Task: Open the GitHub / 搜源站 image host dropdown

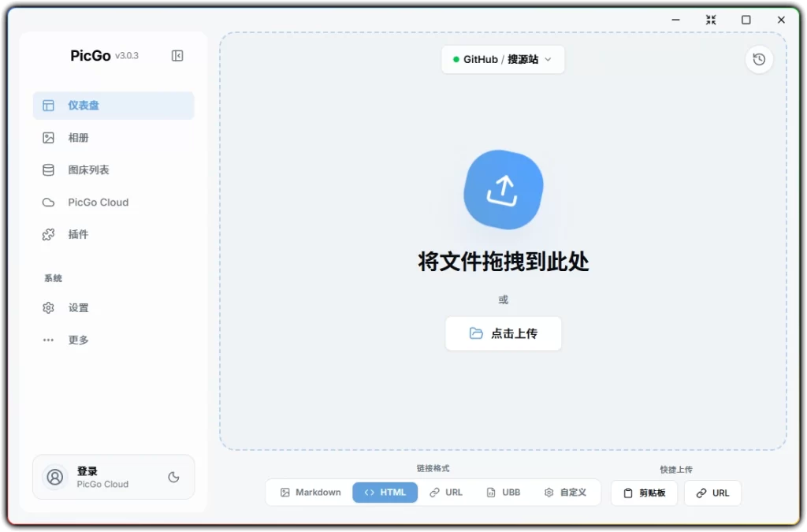Action: 503,59
